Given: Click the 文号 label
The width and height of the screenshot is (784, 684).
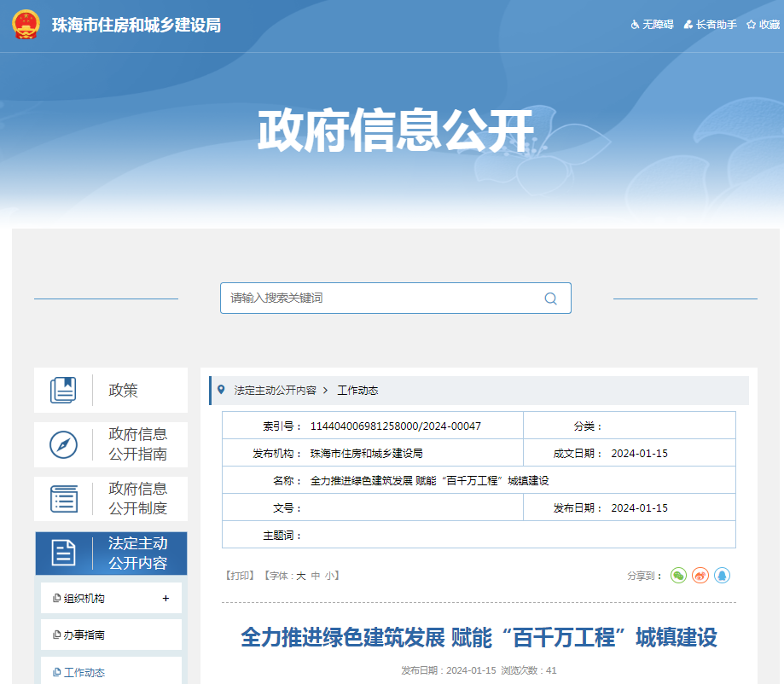Looking at the screenshot, I should (287, 508).
